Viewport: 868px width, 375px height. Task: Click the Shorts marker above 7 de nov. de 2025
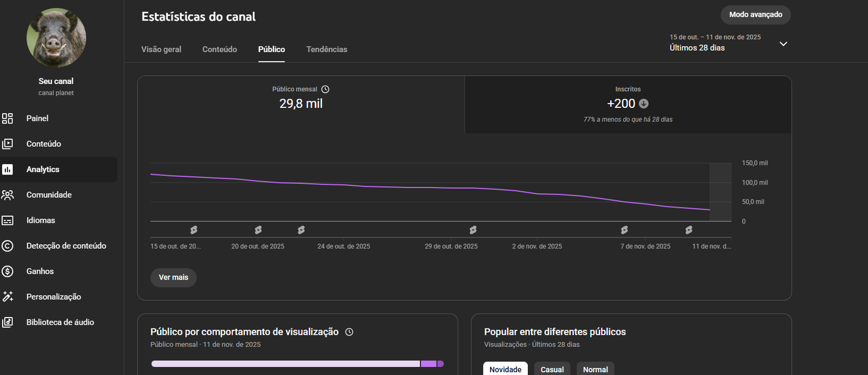coord(624,230)
